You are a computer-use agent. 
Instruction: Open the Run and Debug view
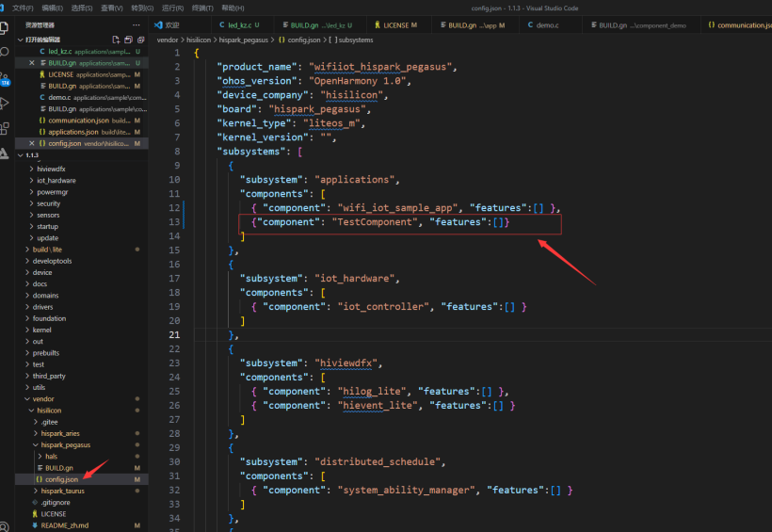point(5,103)
